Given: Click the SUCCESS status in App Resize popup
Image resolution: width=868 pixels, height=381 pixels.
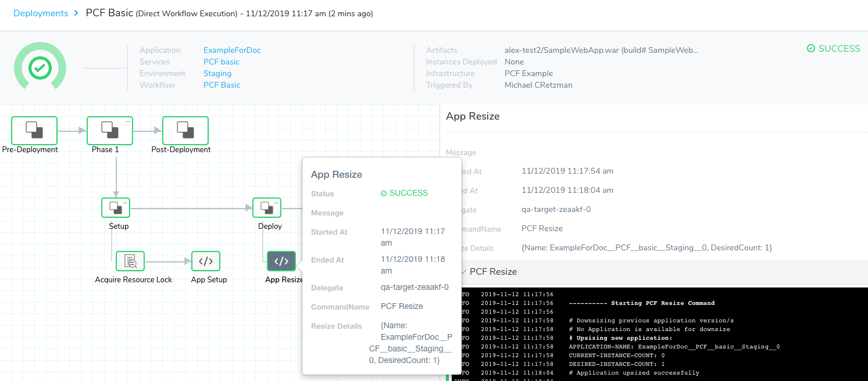Looking at the screenshot, I should click(404, 193).
